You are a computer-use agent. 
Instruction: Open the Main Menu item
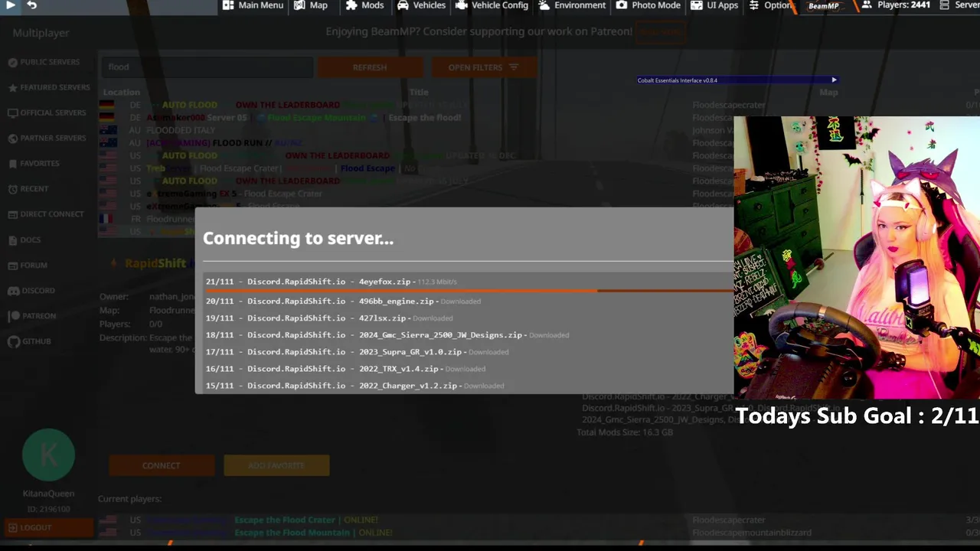[x=253, y=5]
